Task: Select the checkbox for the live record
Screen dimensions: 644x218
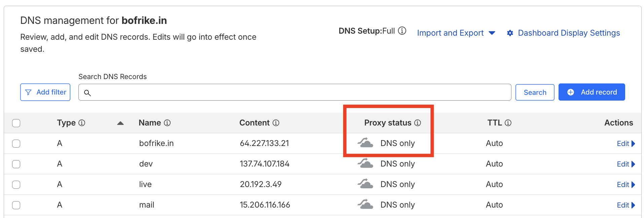Action: point(16,185)
